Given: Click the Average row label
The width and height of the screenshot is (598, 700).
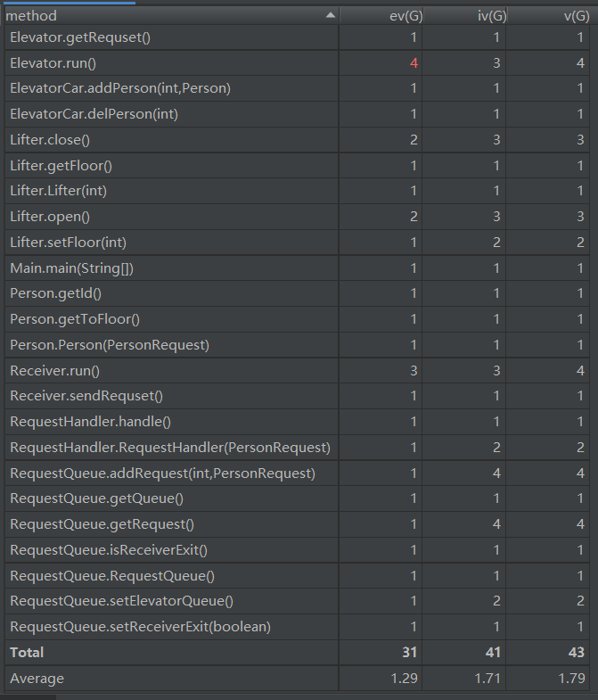Looking at the screenshot, I should (37, 679).
